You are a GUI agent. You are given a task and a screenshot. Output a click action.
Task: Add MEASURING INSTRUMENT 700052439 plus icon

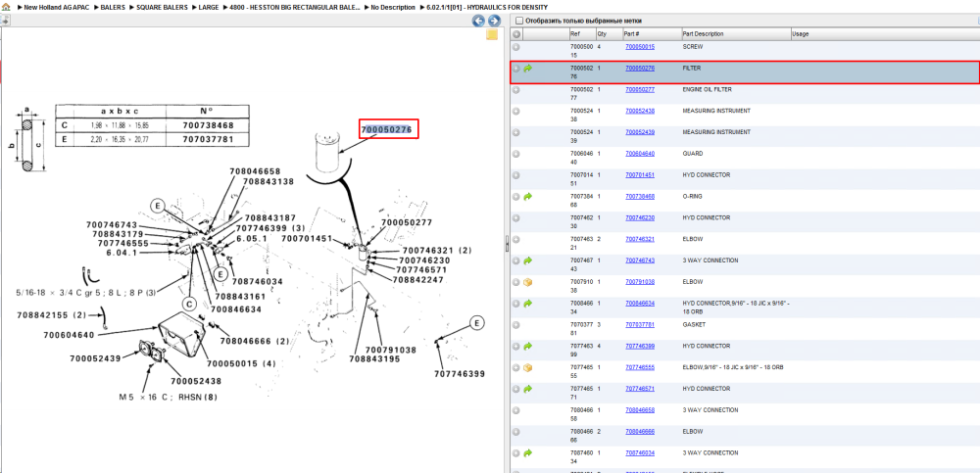(516, 132)
